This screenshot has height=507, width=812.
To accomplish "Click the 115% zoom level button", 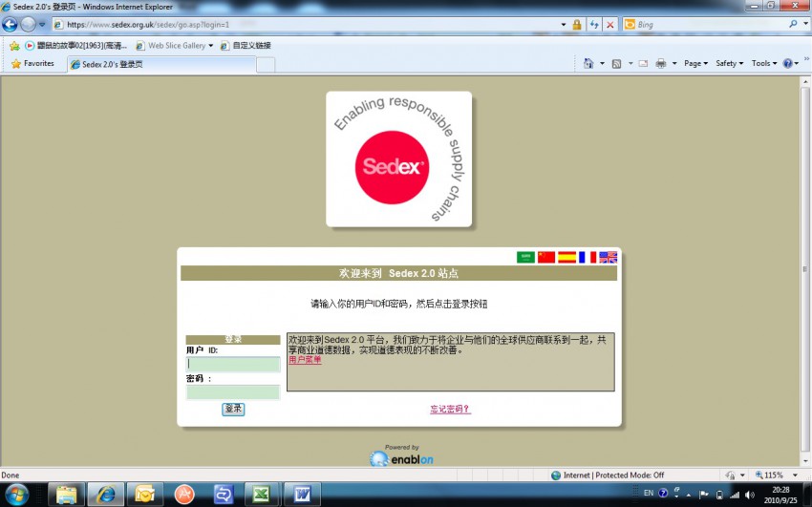I will (x=770, y=475).
